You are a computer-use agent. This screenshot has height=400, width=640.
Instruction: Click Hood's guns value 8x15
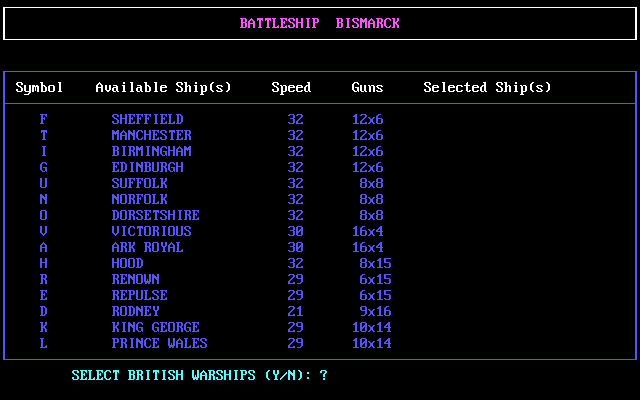click(376, 263)
